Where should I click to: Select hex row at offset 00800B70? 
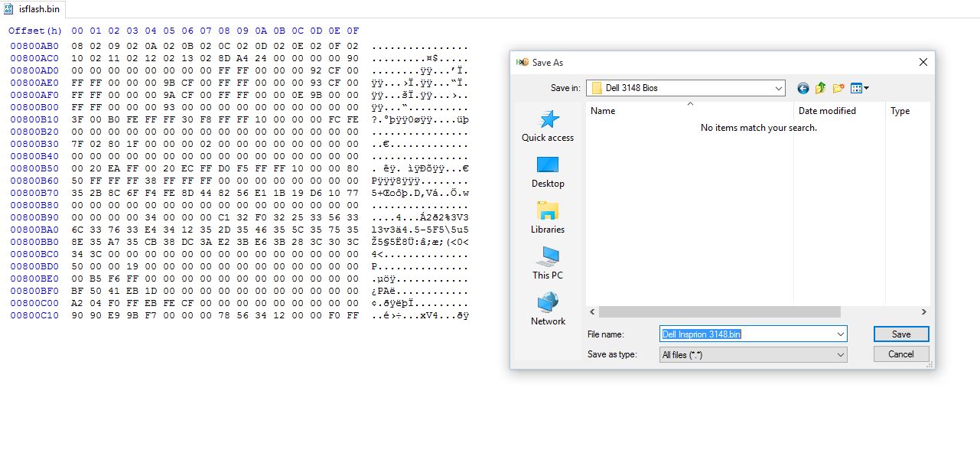click(x=239, y=194)
